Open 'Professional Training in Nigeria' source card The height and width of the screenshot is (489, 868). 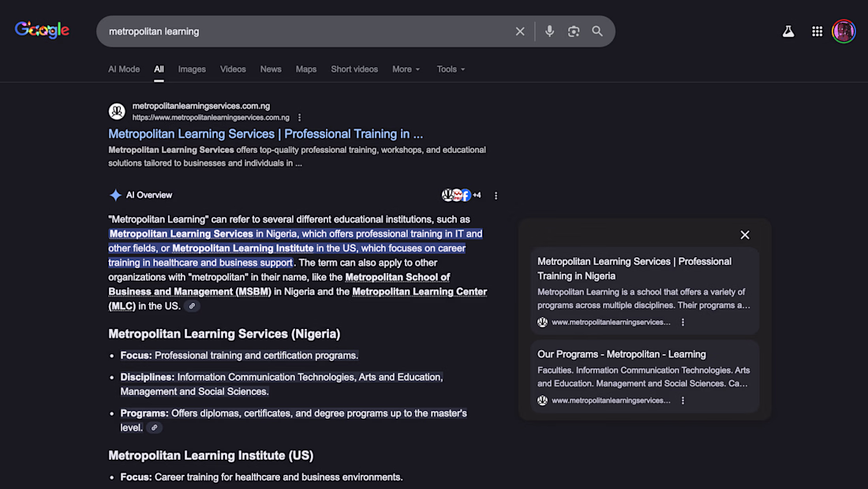(645, 290)
